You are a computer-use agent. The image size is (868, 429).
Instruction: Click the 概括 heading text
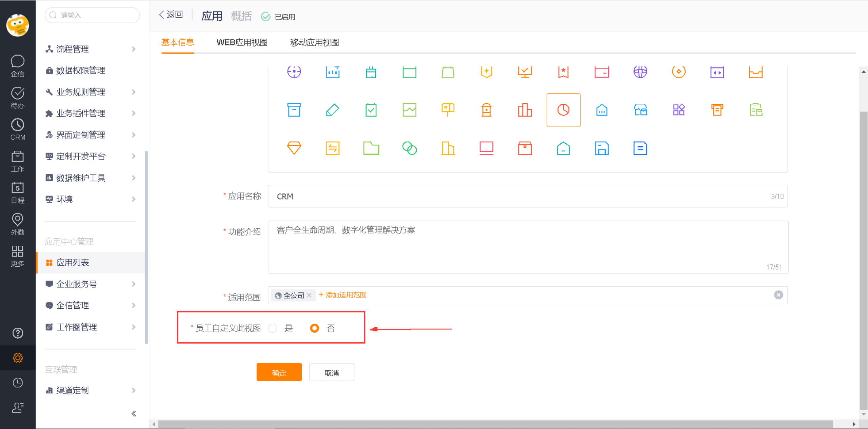click(241, 16)
